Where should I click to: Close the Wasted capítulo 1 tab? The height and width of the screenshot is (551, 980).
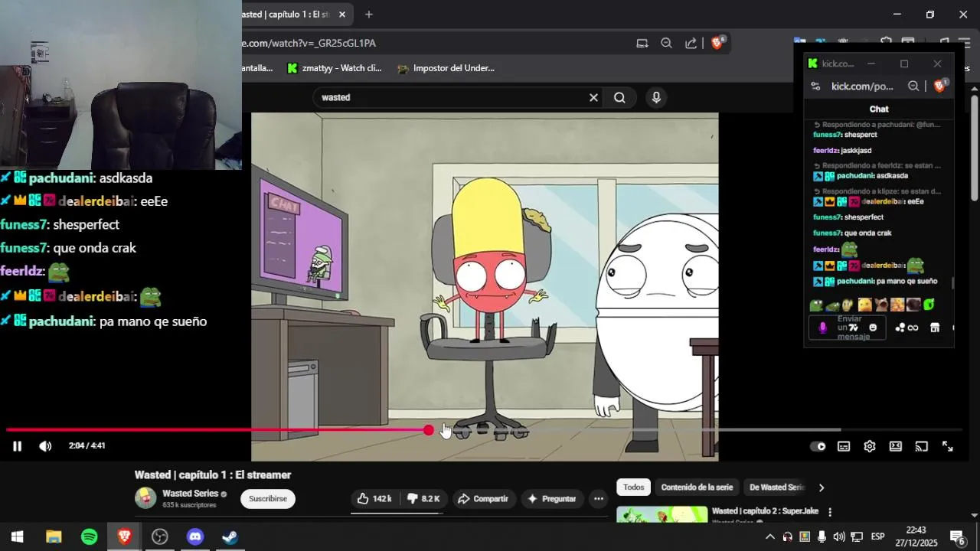(342, 15)
